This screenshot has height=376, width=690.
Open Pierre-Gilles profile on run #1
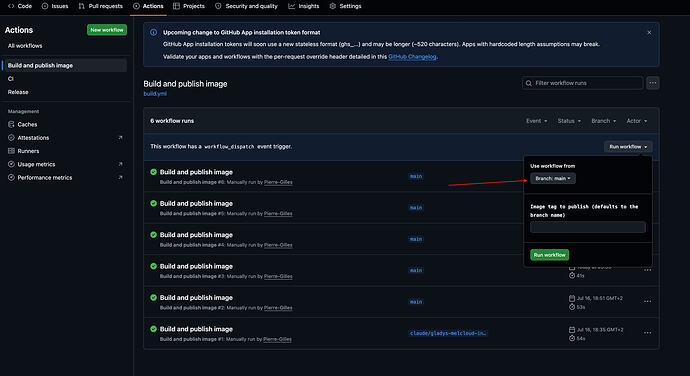[x=277, y=339]
